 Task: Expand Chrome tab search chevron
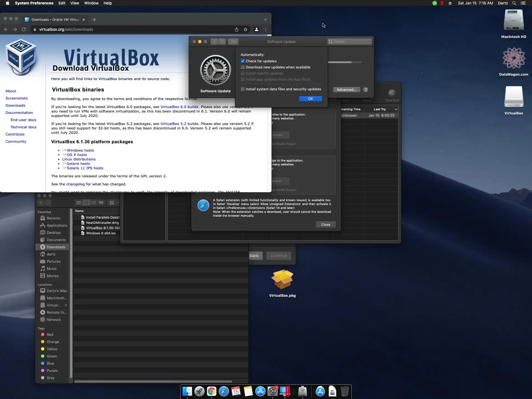pyautogui.click(x=265, y=20)
